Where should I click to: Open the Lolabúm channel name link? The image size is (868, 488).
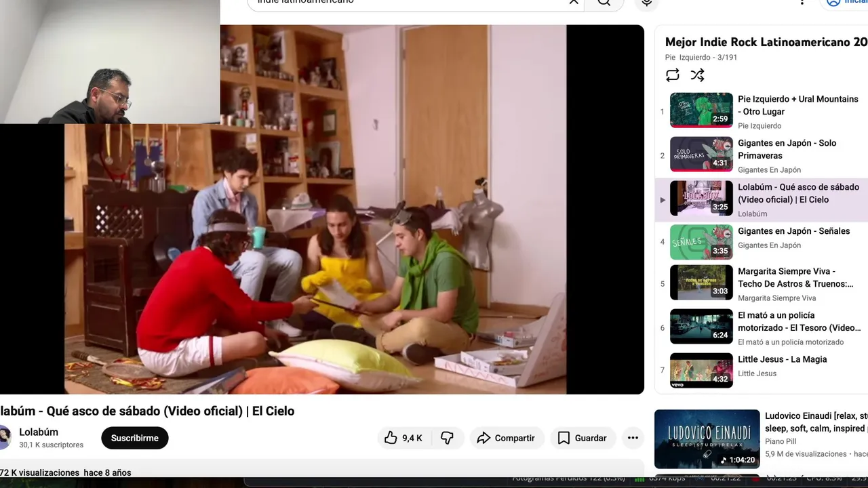[39, 432]
